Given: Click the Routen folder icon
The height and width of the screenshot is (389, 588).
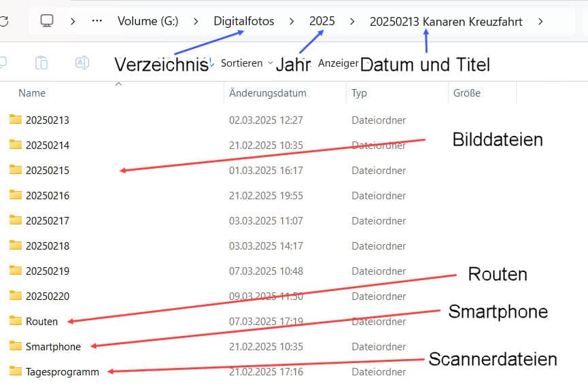Looking at the screenshot, I should pos(16,321).
